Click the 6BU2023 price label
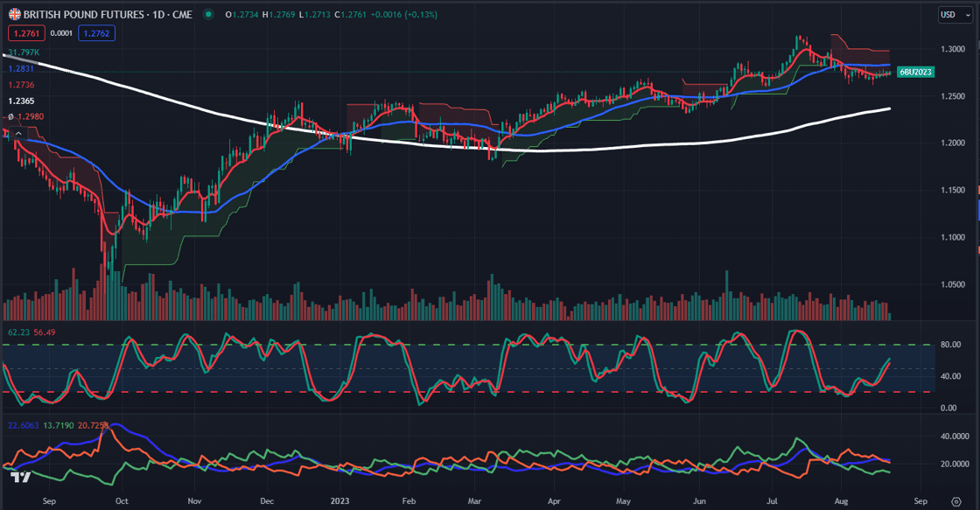 (x=915, y=72)
